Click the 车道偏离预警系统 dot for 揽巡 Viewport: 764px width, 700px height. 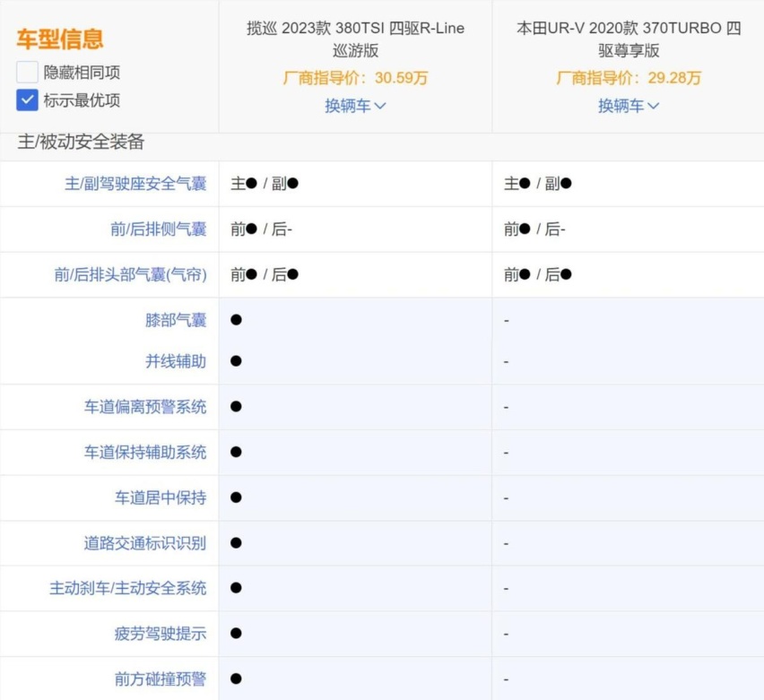coord(237,407)
